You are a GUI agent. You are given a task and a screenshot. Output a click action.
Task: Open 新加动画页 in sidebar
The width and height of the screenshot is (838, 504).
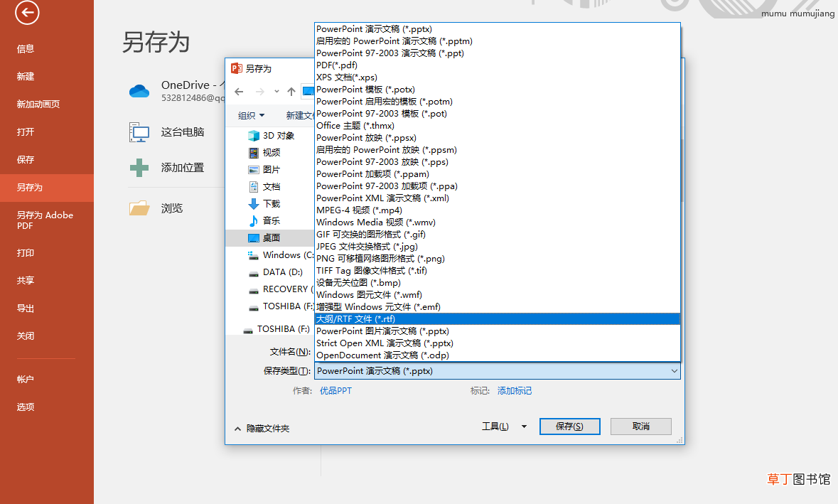coord(46,104)
